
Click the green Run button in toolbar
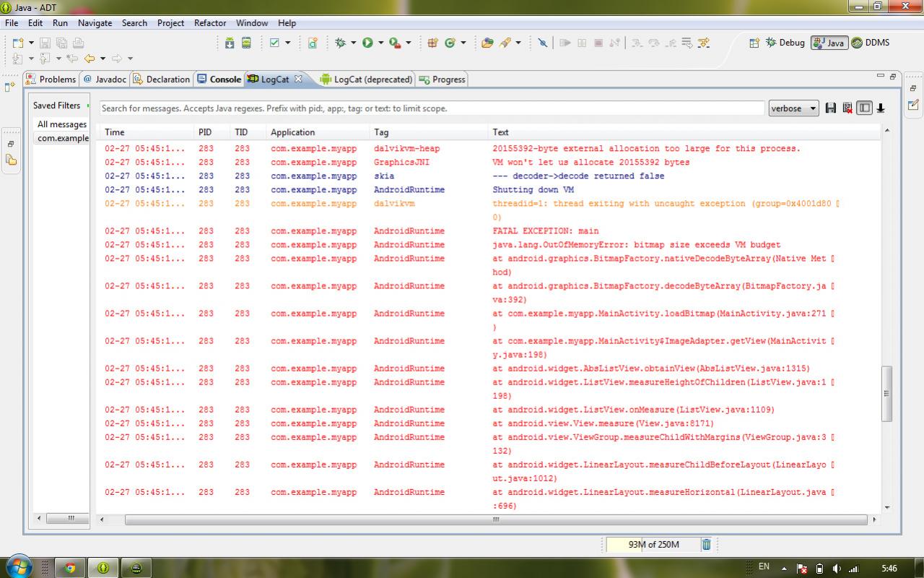click(367, 43)
